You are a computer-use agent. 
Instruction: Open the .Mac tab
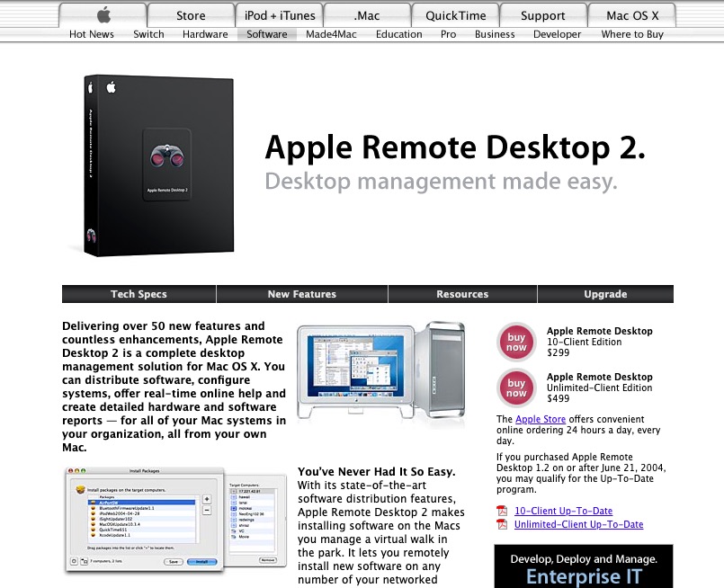pyautogui.click(x=367, y=15)
